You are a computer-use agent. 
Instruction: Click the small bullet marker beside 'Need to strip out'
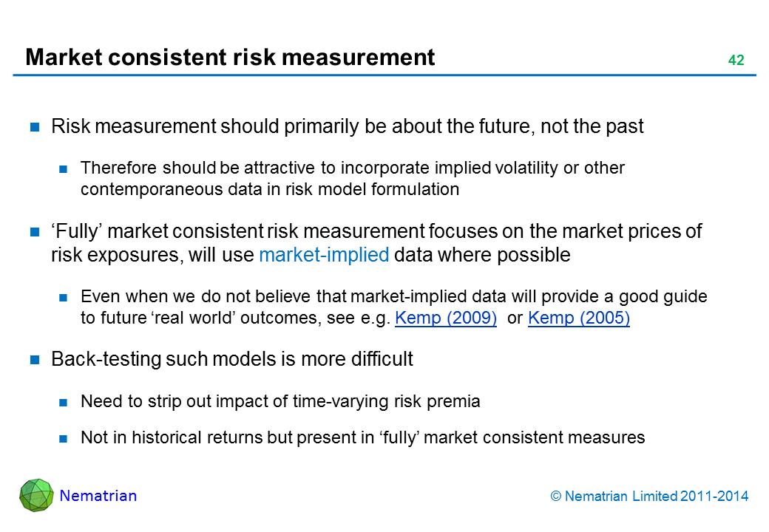(x=64, y=402)
